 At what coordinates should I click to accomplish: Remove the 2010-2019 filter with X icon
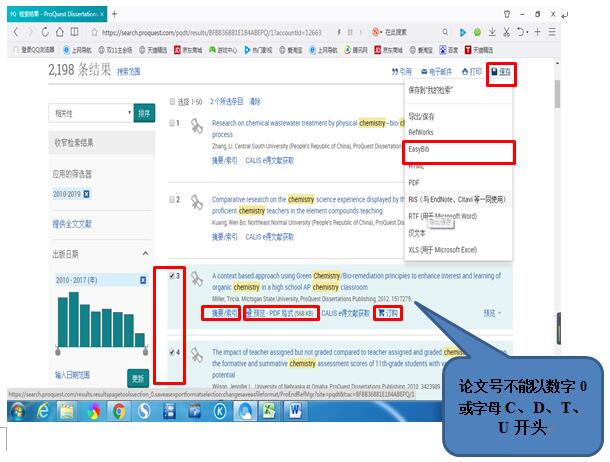click(87, 194)
